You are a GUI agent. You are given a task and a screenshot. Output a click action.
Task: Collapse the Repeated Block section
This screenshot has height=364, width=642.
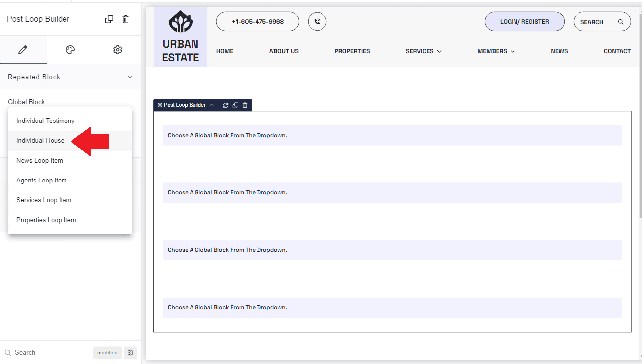click(130, 77)
